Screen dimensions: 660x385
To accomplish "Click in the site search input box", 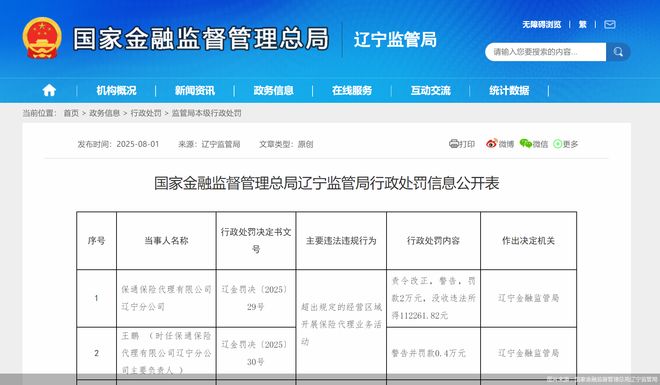I will 546,52.
